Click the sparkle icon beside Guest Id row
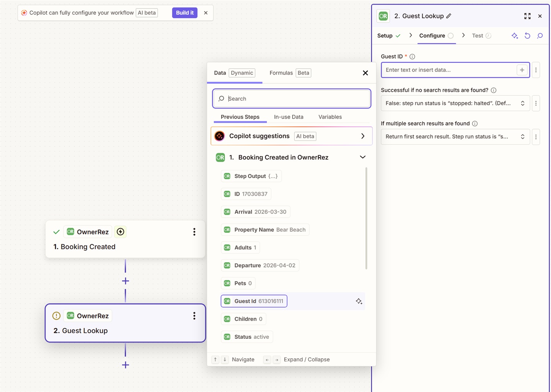Viewport: 551px width, 392px height. tap(359, 301)
